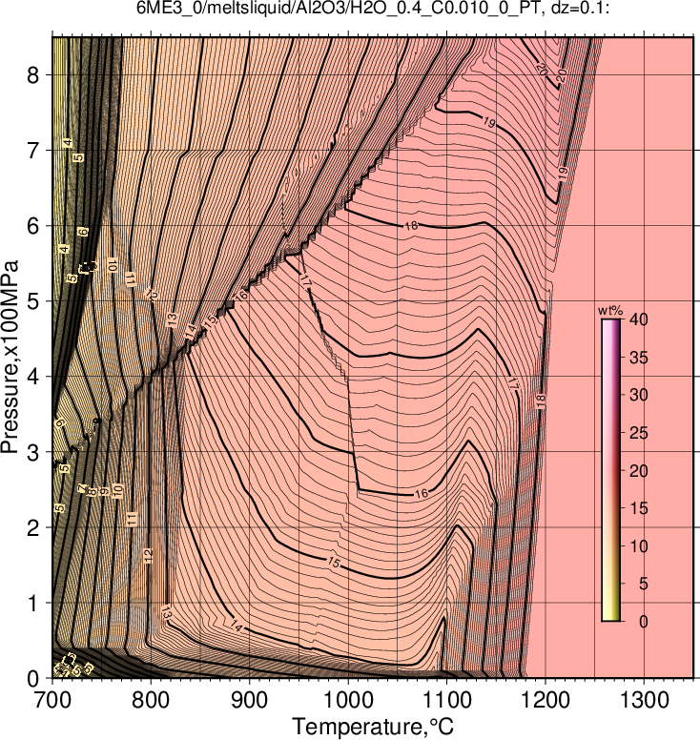Click pressure axis tick label 8
The height and width of the screenshot is (740, 700).
pos(33,75)
